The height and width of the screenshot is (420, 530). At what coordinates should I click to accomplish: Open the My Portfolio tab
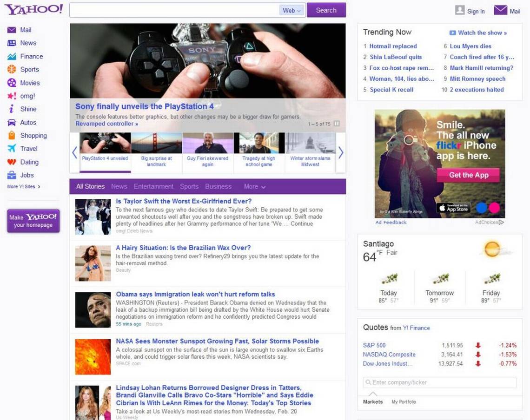[x=404, y=402]
